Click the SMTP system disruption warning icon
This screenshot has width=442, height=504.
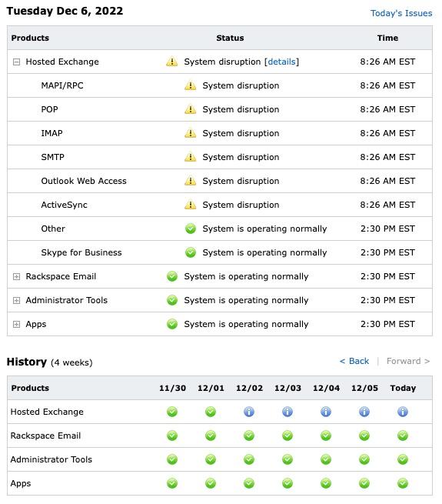point(190,157)
